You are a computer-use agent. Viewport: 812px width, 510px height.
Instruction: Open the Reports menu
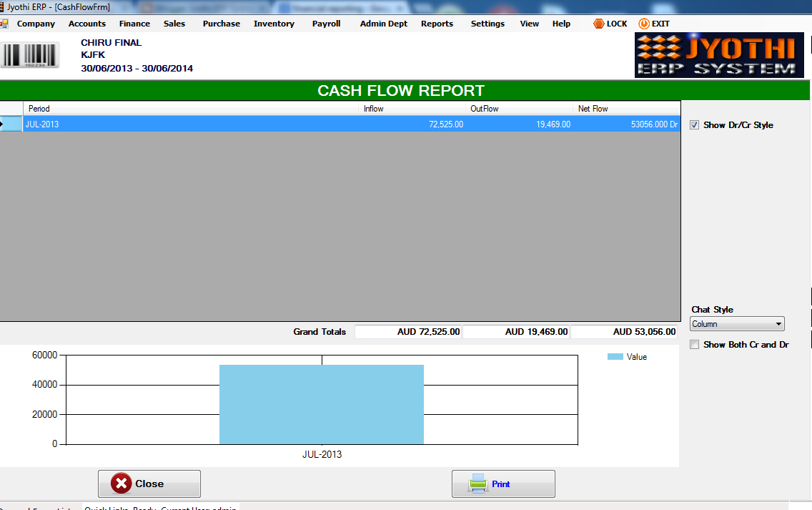tap(437, 23)
